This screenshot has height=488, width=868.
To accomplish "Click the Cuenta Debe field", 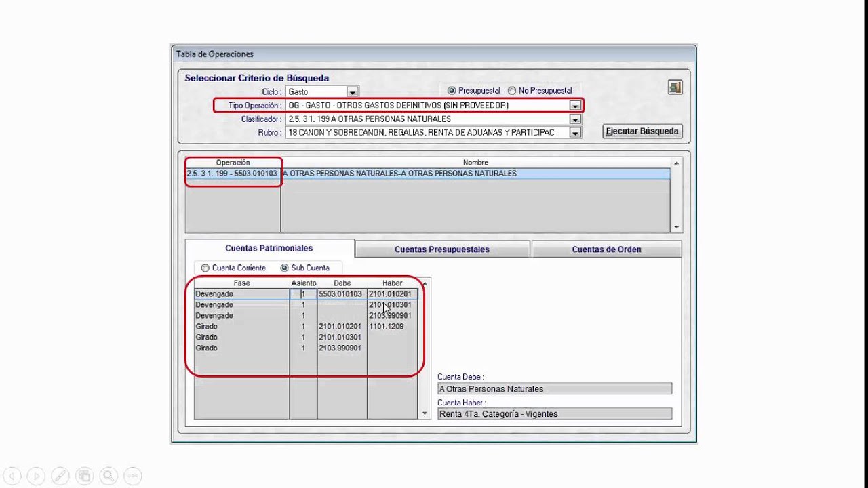I will coord(555,389).
